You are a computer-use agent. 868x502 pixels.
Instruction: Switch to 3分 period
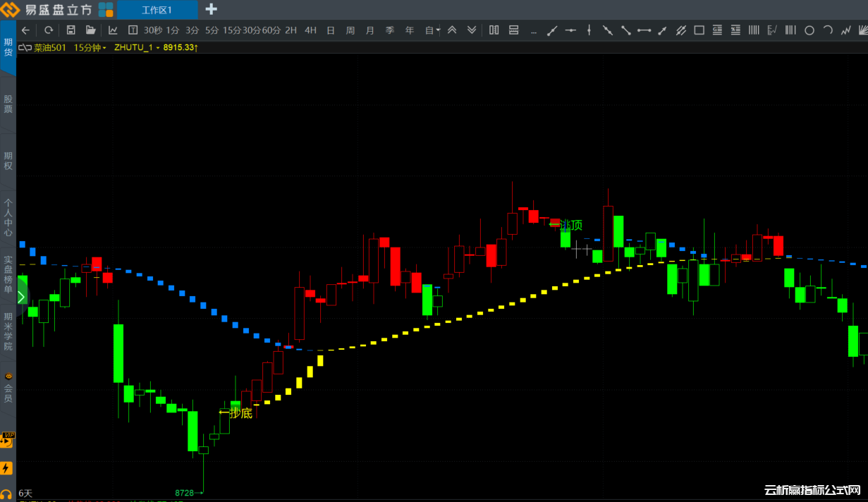pyautogui.click(x=192, y=30)
